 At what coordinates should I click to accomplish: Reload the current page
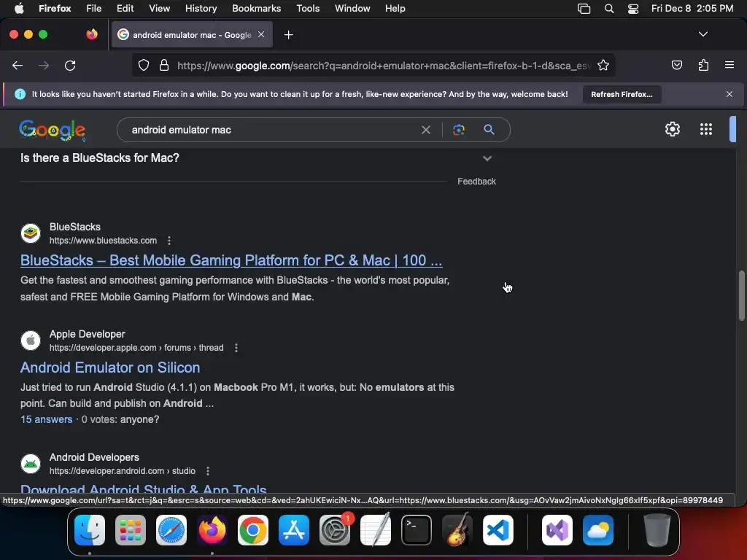tap(70, 66)
